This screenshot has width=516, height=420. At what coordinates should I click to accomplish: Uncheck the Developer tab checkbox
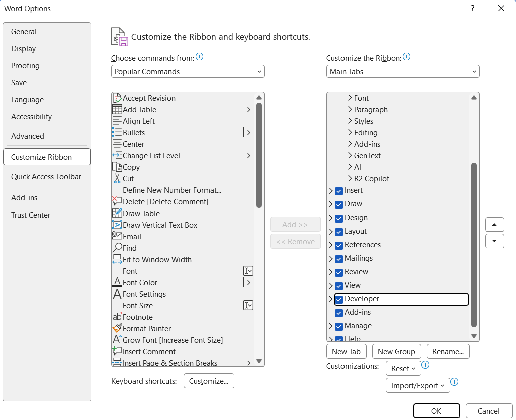click(339, 299)
